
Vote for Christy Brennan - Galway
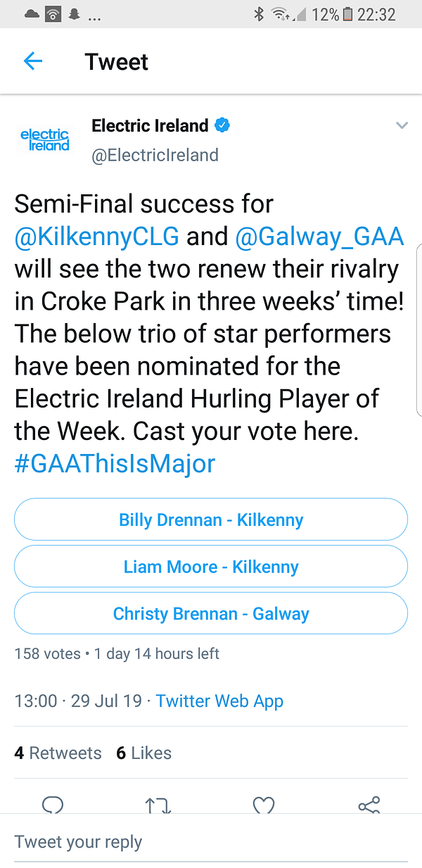tap(211, 614)
